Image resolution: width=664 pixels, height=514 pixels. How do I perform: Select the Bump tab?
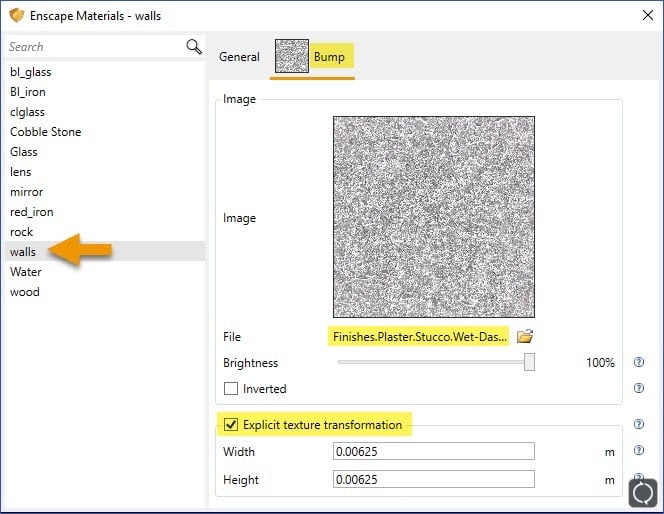click(x=314, y=57)
